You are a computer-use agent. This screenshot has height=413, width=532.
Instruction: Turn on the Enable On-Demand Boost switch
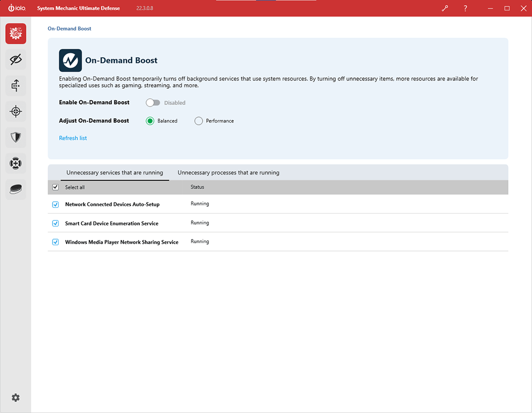tap(153, 103)
